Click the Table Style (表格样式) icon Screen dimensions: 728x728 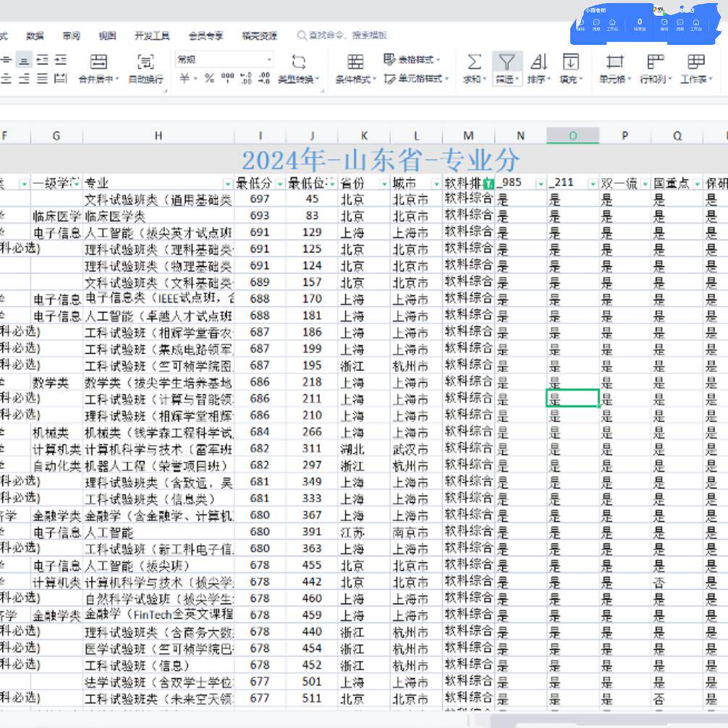[x=389, y=59]
